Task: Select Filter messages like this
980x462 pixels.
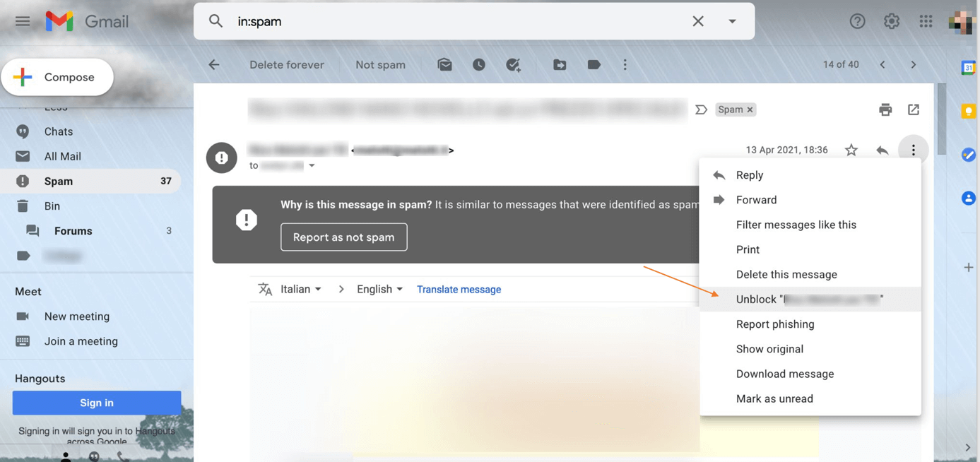Action: click(x=810, y=225)
